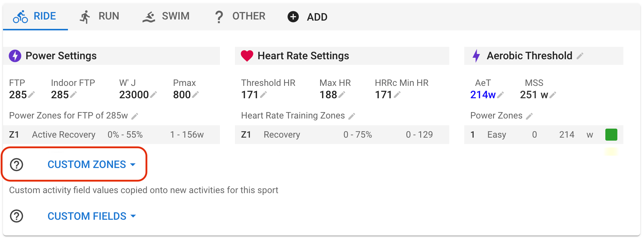Expand the CUSTOM FIELDS dropdown

91,216
